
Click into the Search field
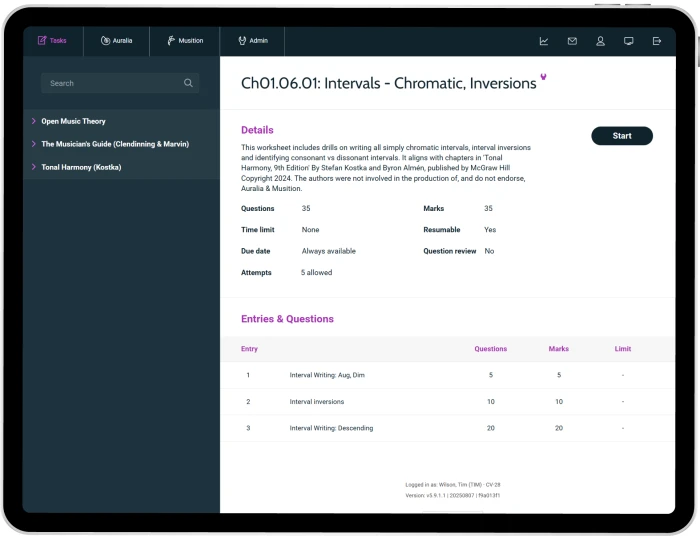tap(110, 83)
